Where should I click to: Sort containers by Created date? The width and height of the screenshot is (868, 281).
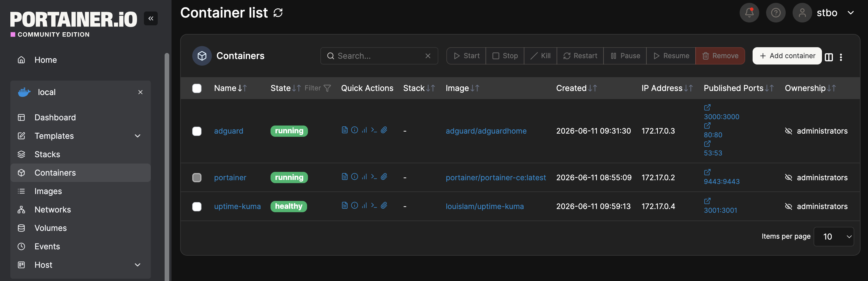coord(576,88)
